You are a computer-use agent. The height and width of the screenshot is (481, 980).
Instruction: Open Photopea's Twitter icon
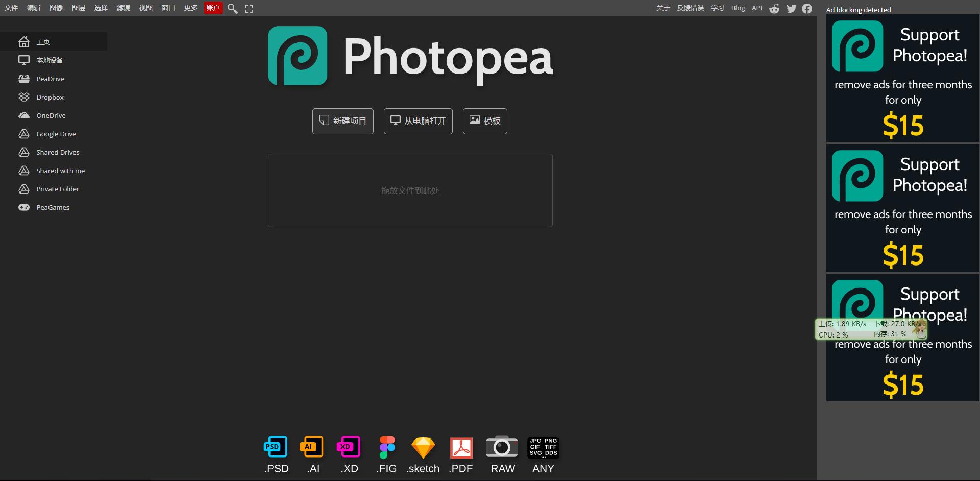(791, 8)
